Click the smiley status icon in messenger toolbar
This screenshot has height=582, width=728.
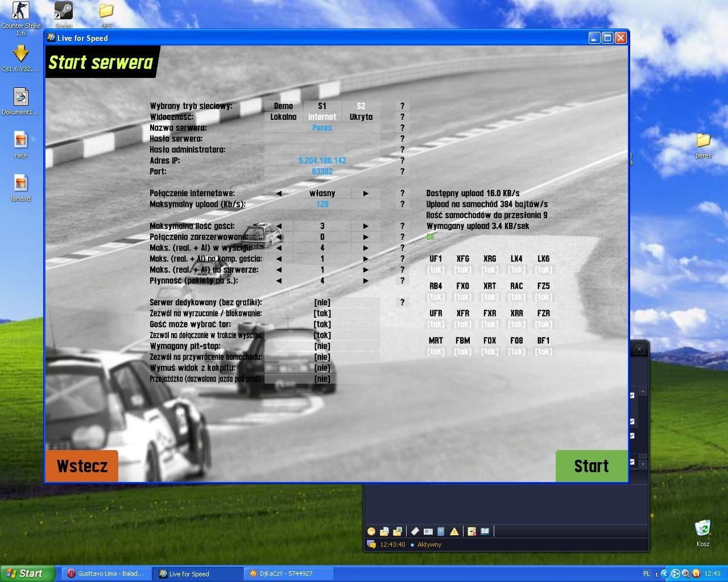[371, 531]
